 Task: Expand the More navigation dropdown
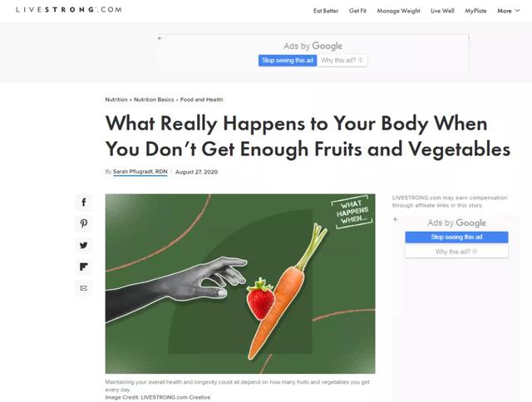508,11
